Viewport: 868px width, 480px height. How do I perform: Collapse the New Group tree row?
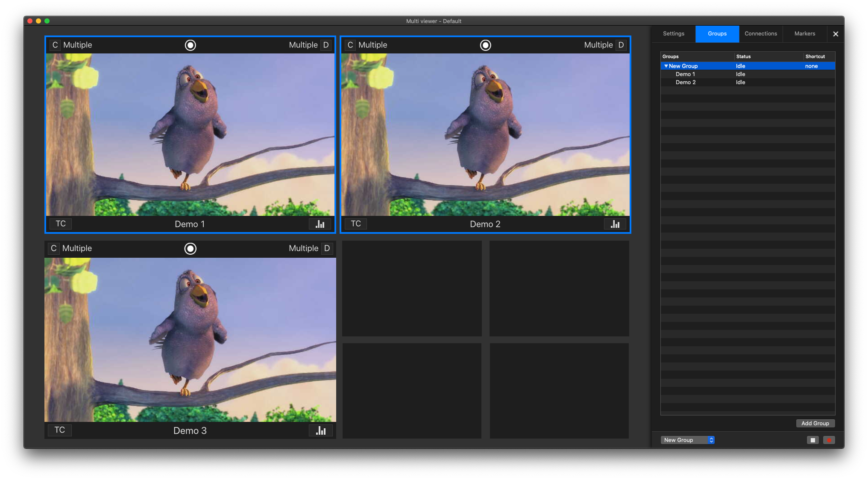[x=666, y=66]
